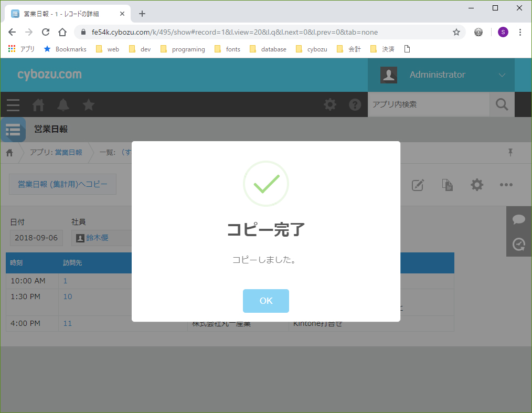Viewport: 532px width, 413px height.
Task: Click the 営業日報 (集計用)へコピー button
Action: click(x=62, y=184)
